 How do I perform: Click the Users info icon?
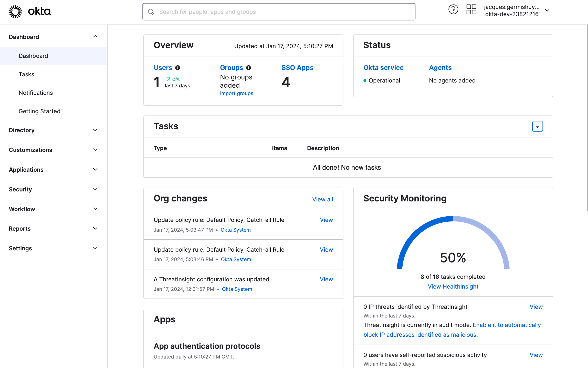point(177,68)
